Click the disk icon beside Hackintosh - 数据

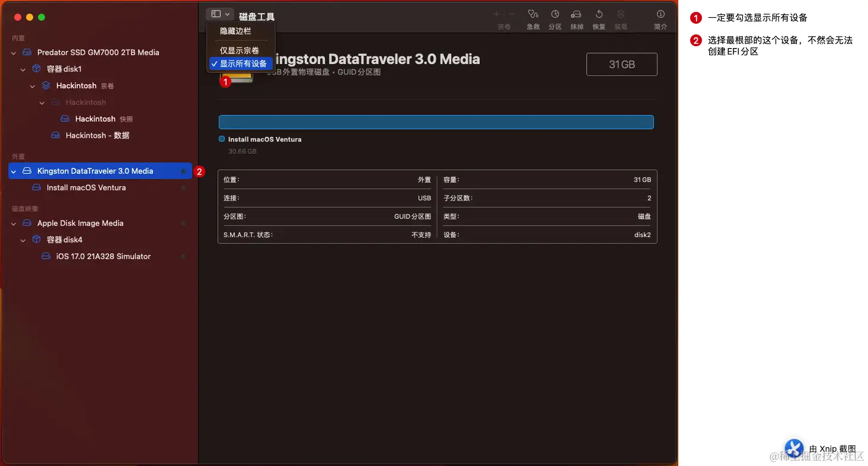point(55,135)
